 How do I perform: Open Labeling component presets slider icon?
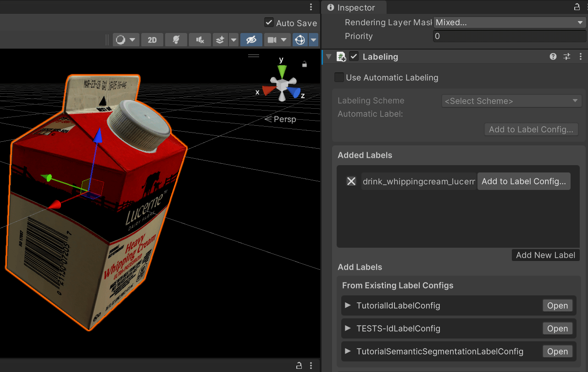(x=567, y=56)
